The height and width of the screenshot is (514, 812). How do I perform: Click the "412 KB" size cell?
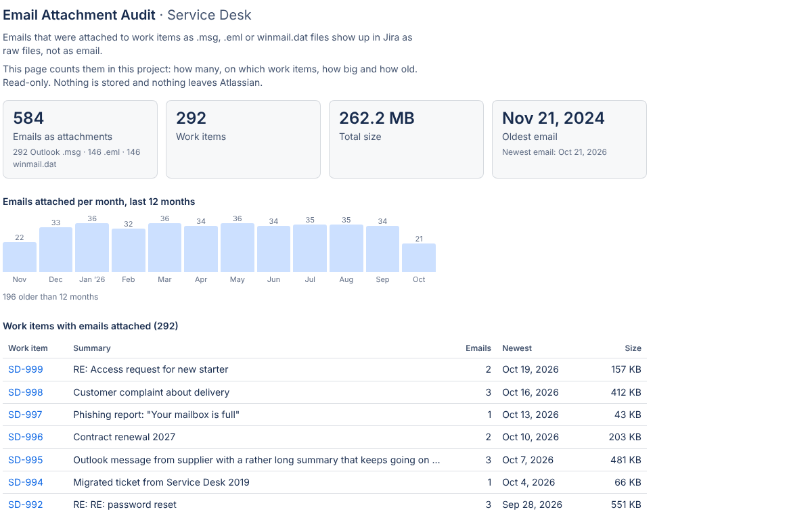[626, 392]
